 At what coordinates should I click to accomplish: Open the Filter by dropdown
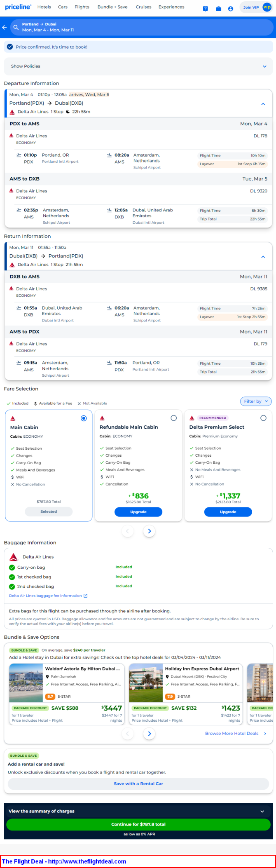click(256, 401)
